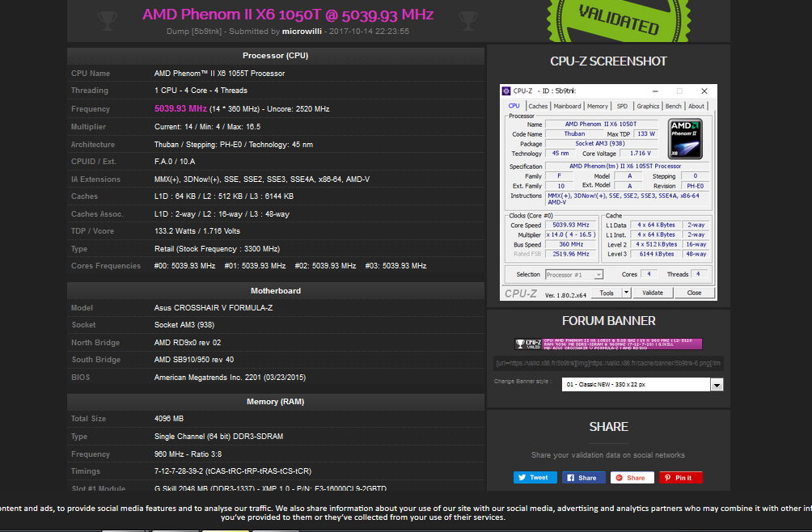
Task: Click the Cores count field in CPU-Z
Action: [649, 274]
